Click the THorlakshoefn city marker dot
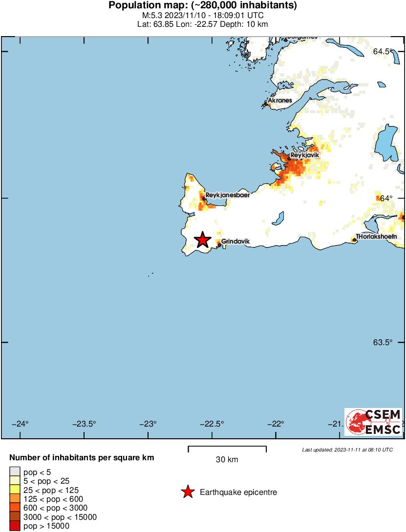The height and width of the screenshot is (532, 406). click(x=354, y=240)
